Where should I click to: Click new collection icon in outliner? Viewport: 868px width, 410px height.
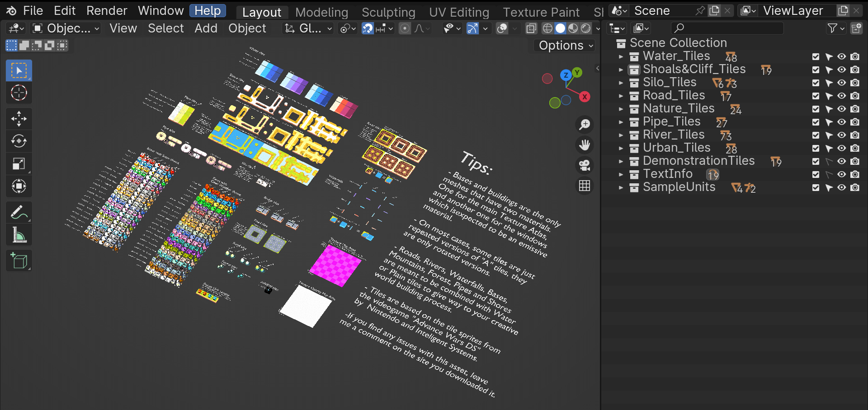(856, 28)
